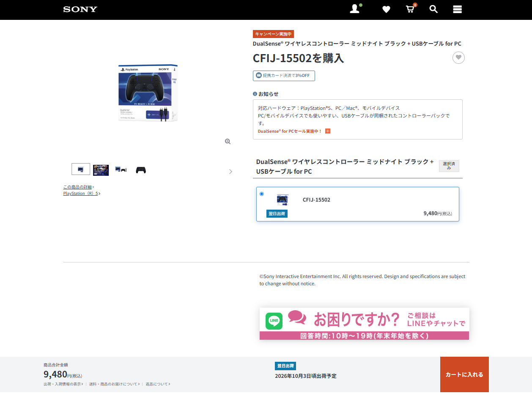Select first thumbnail of product box
The width and height of the screenshot is (532, 407).
[x=81, y=169]
